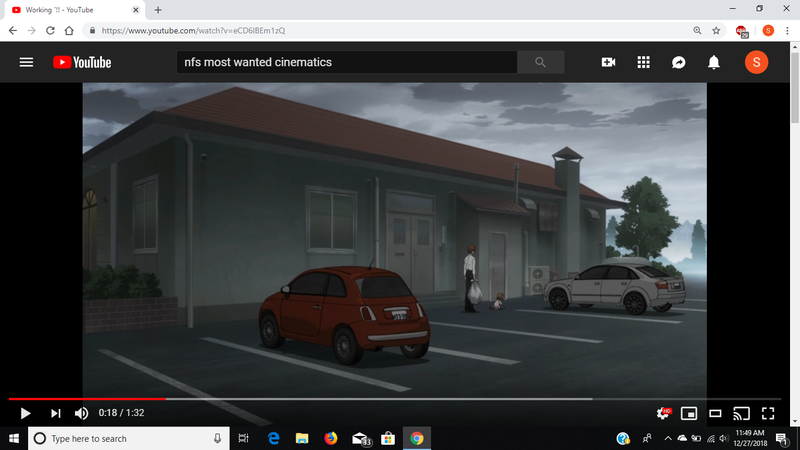
Task: Open Chrome zoom indicator
Action: 697,31
